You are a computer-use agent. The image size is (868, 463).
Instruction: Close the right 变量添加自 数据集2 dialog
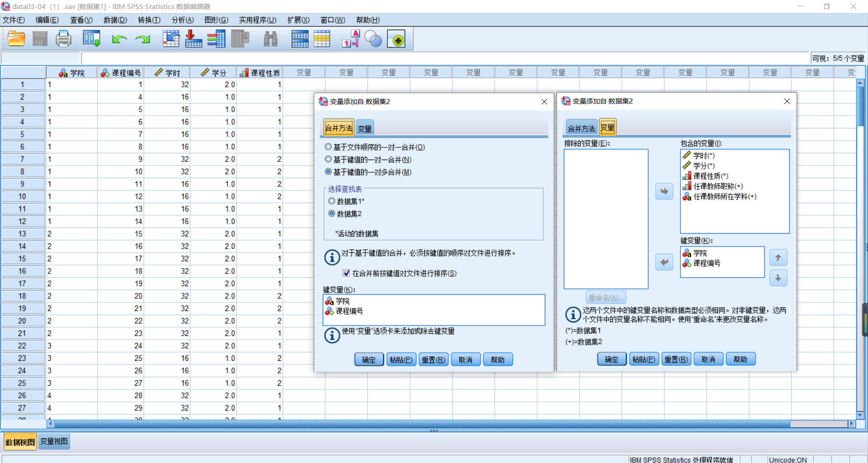[787, 101]
